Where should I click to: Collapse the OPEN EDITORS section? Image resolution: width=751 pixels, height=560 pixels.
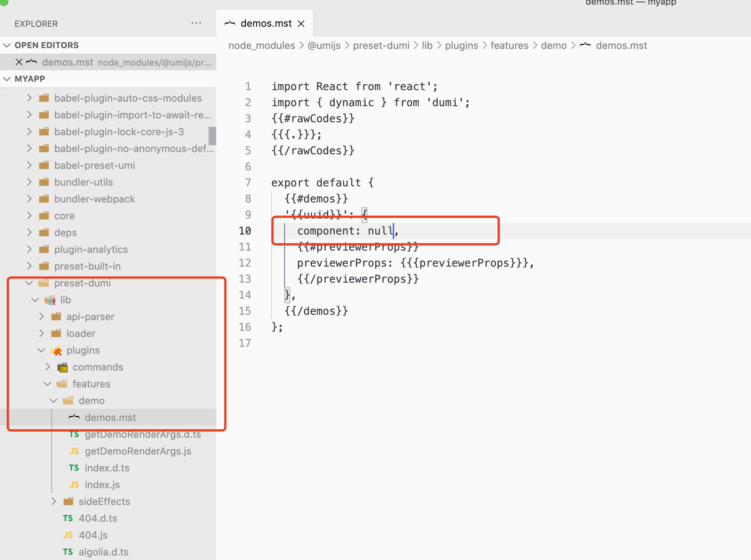7,45
